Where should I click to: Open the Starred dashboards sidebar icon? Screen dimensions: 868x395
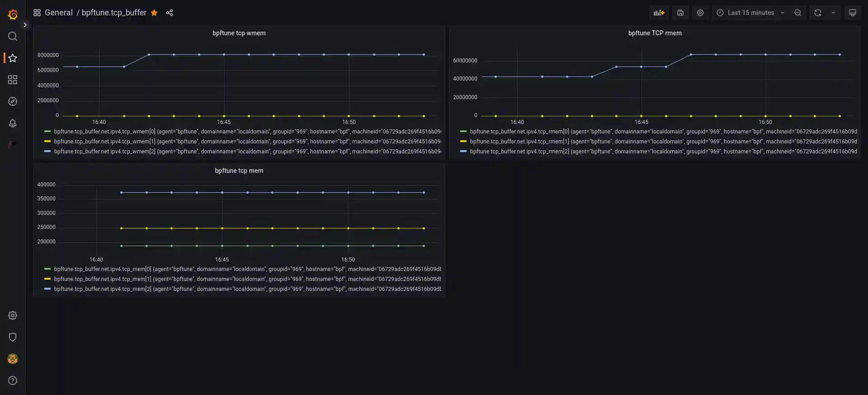(13, 58)
